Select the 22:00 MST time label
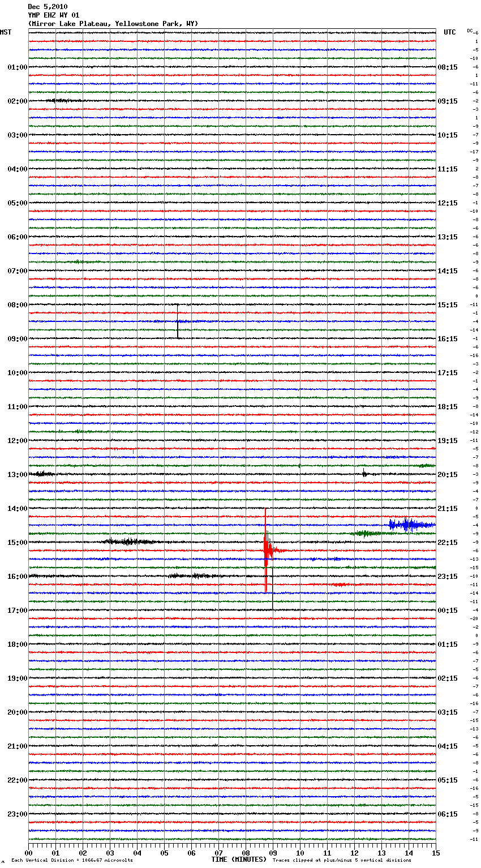The height and width of the screenshot is (868, 481). click(18, 780)
